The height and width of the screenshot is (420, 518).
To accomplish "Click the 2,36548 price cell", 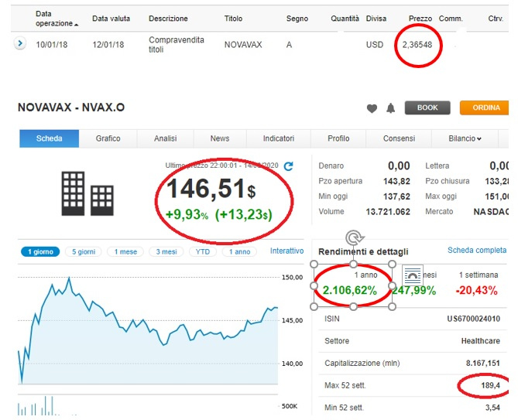I will click(x=417, y=45).
